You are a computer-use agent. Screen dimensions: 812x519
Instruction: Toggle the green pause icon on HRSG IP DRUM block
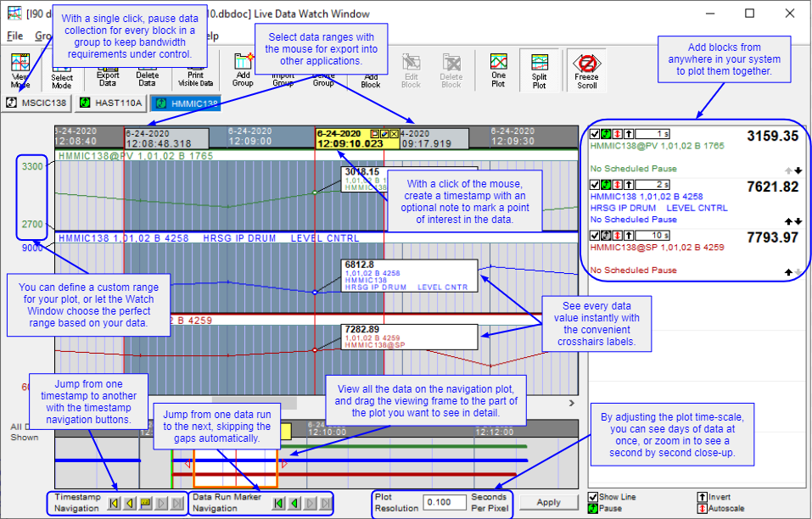click(605, 184)
